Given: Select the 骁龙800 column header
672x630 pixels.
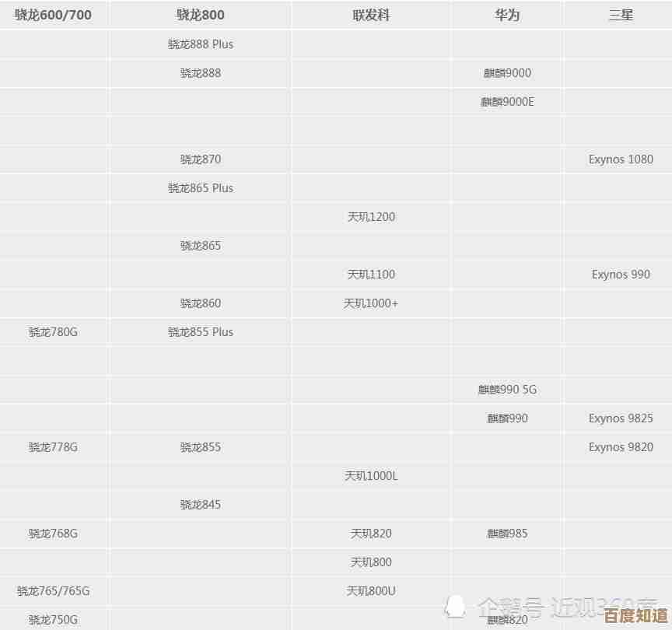Looking at the screenshot, I should tap(199, 14).
